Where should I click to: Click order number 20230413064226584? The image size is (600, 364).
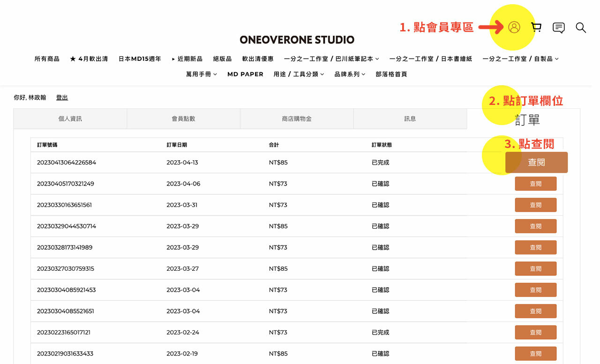(x=67, y=163)
